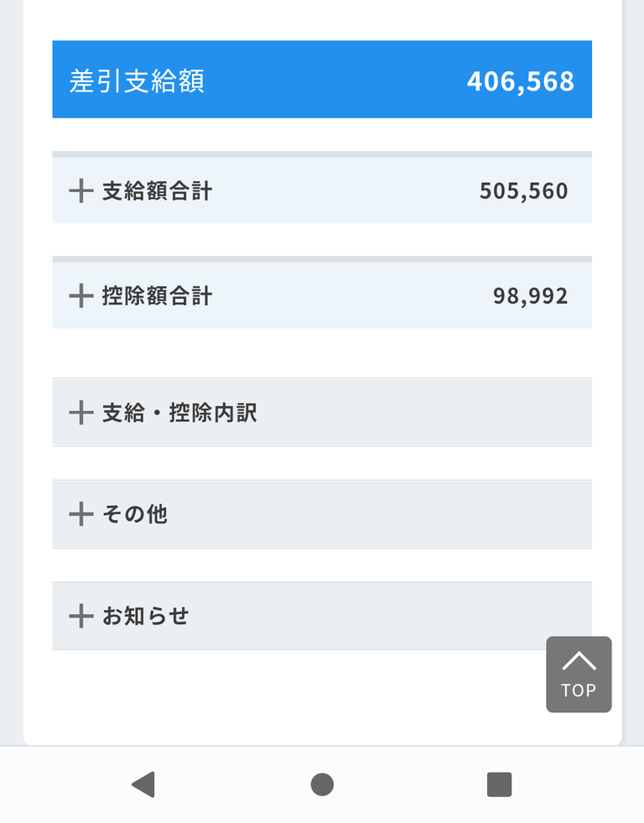Screen dimensions: 644x823
Task: Tap the plus icon beside 控除額合計
Action: 80,296
